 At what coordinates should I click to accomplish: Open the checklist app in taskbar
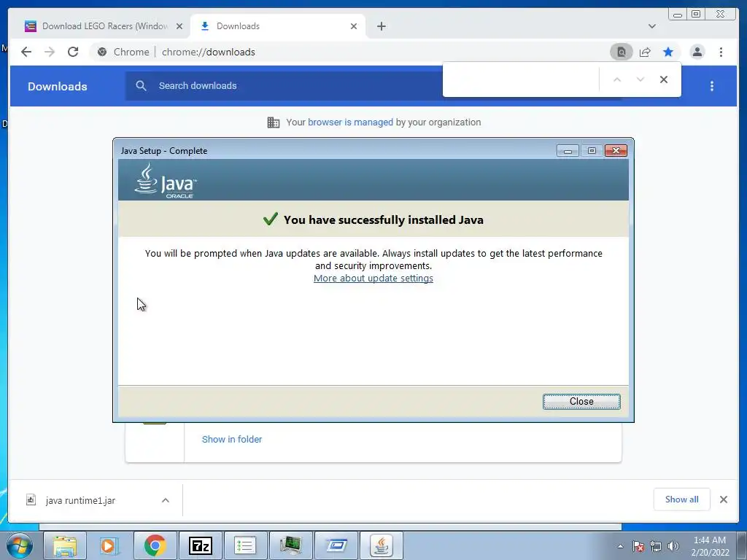coord(245,545)
